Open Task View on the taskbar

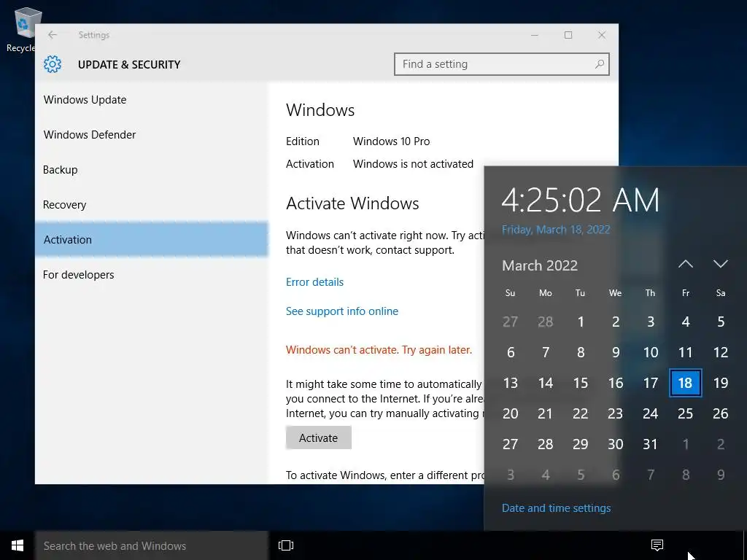286,545
